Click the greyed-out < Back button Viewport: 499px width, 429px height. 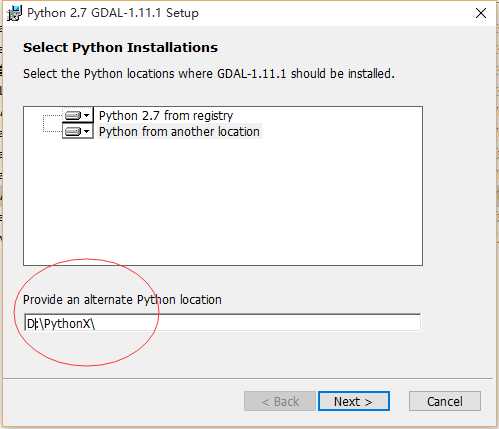(280, 401)
